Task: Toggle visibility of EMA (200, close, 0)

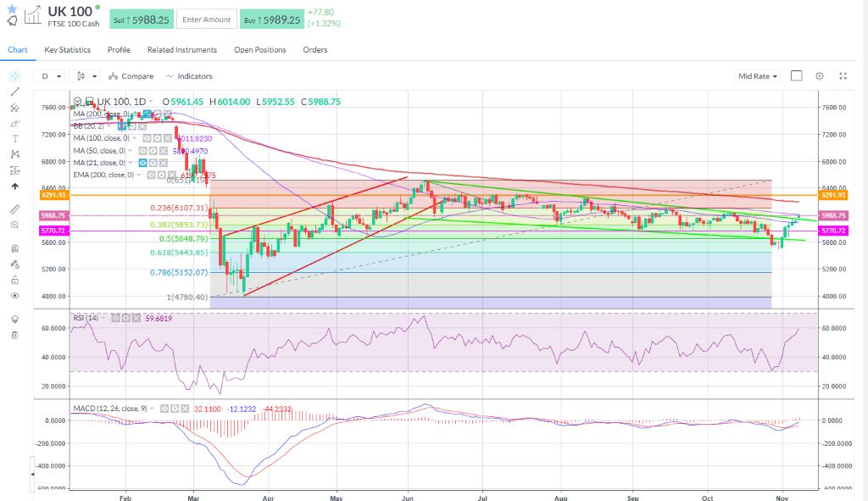Action: point(151,175)
